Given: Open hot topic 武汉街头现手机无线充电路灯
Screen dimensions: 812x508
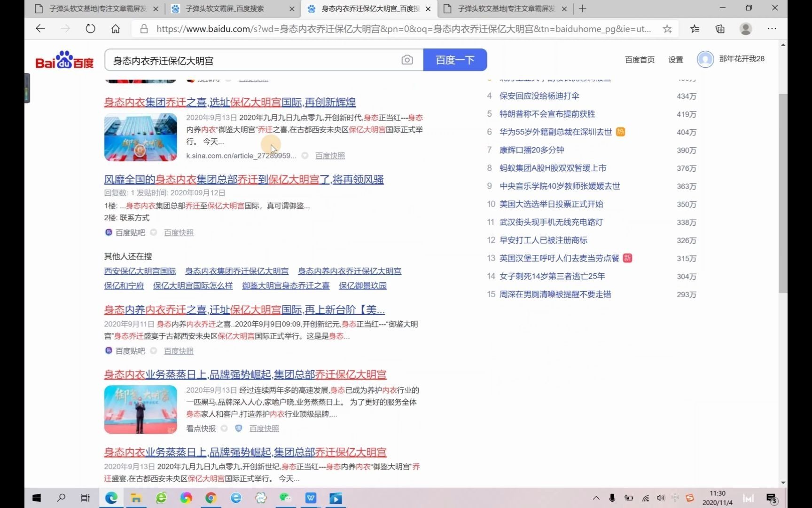Looking at the screenshot, I should 551,222.
